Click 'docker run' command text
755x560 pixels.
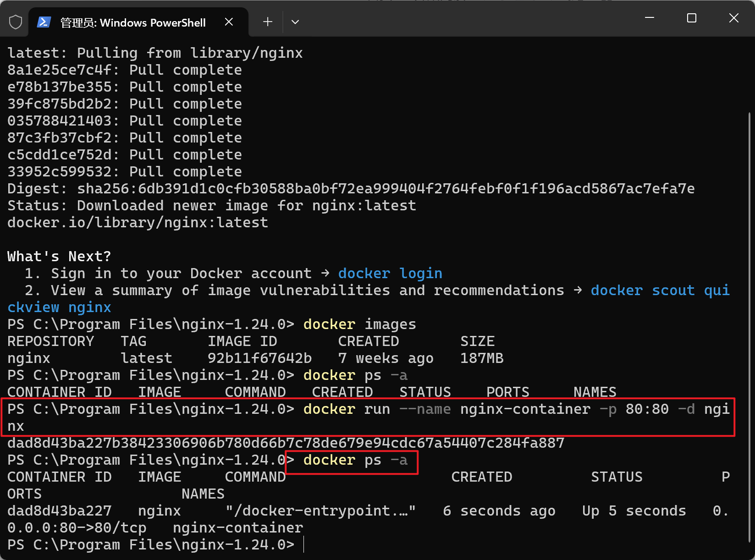pyautogui.click(x=347, y=409)
